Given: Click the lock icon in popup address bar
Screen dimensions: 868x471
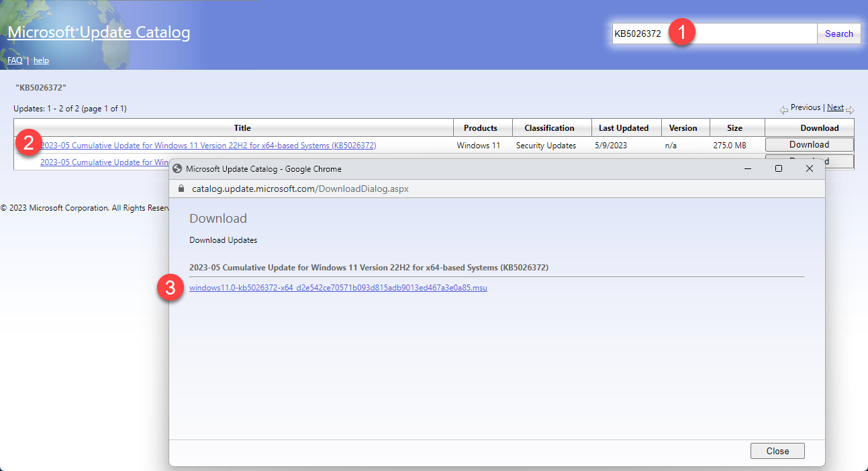Looking at the screenshot, I should pyautogui.click(x=181, y=189).
